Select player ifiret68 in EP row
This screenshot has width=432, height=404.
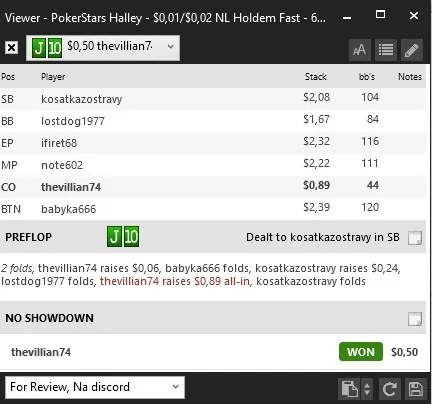click(59, 143)
